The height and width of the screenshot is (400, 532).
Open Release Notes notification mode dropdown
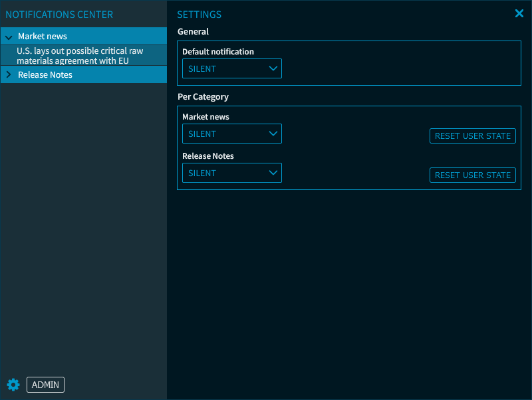[x=231, y=173]
